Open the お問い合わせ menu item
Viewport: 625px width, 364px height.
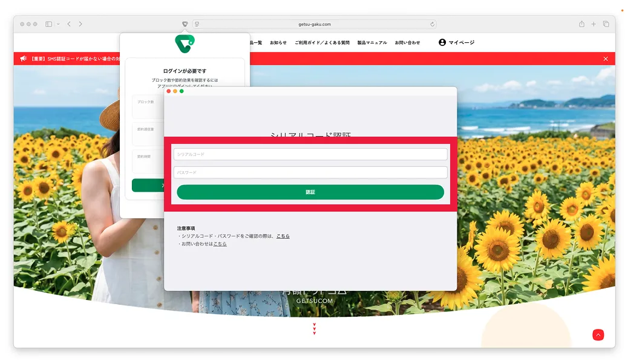[407, 42]
